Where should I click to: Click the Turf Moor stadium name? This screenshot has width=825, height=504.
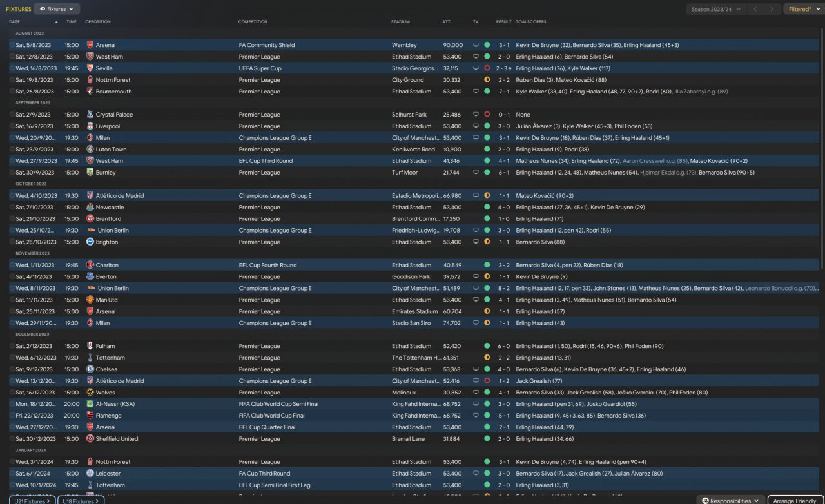pos(405,173)
